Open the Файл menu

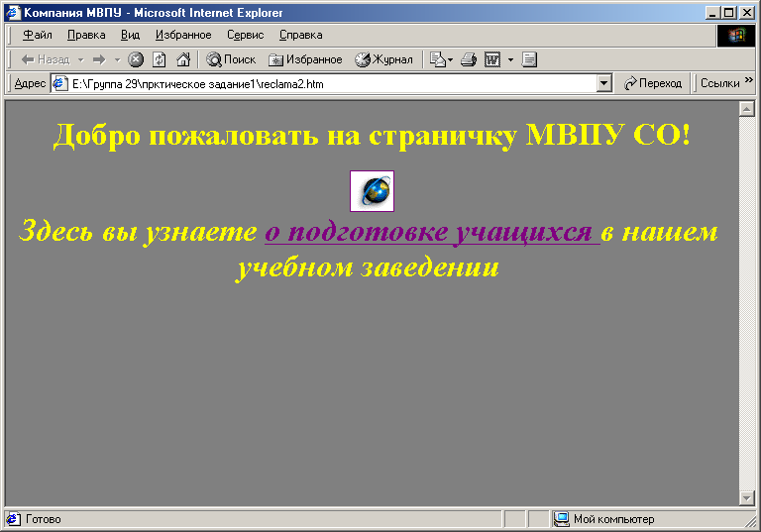(38, 35)
